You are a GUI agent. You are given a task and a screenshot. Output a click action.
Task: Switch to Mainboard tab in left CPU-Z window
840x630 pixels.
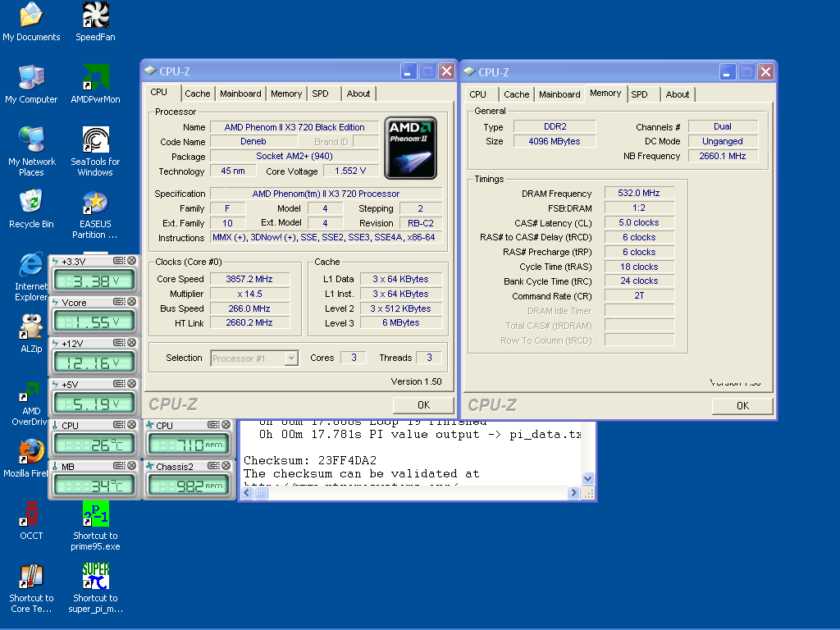(240, 94)
